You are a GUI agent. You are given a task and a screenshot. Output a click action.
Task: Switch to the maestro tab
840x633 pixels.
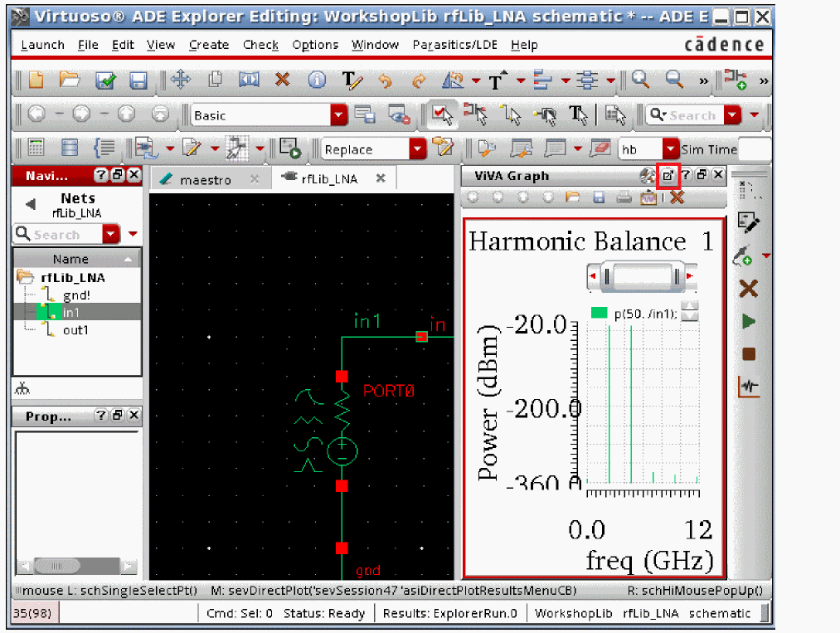[x=206, y=179]
